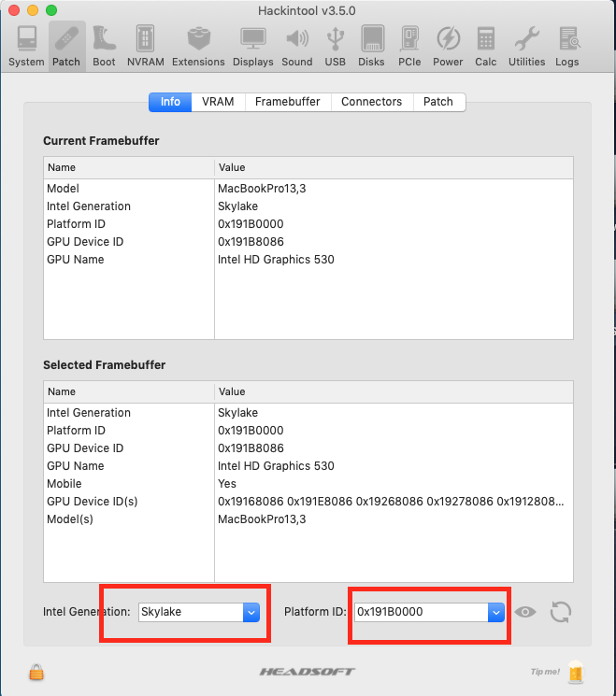Open the Utilities section

click(526, 47)
